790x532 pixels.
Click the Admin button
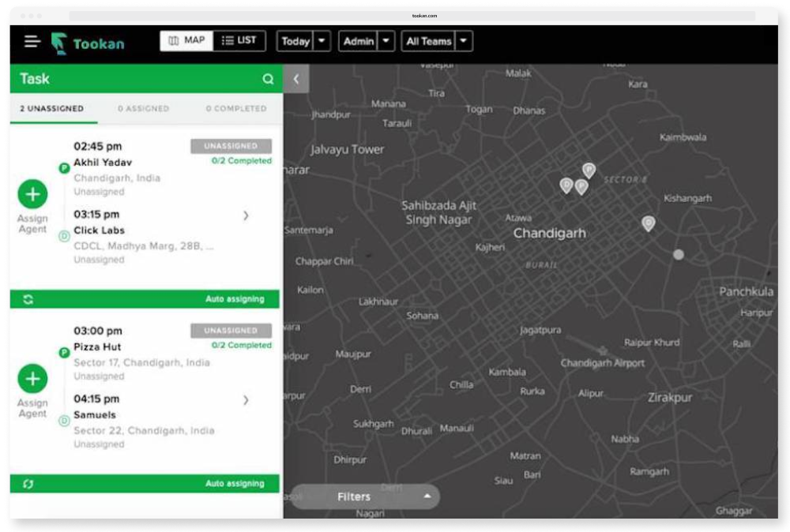pyautogui.click(x=358, y=41)
